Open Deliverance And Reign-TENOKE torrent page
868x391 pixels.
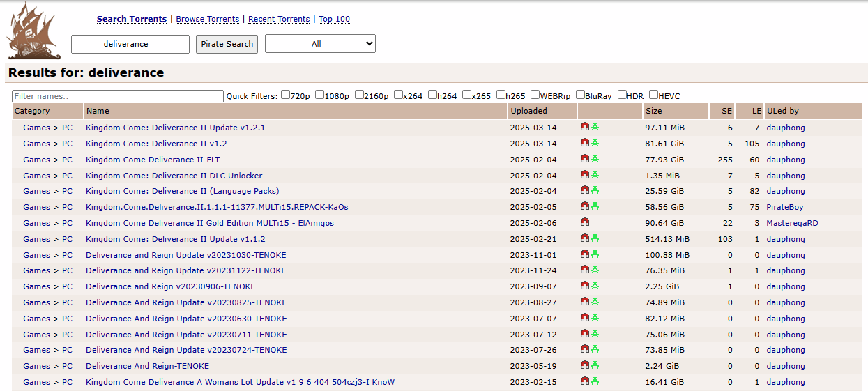click(x=147, y=366)
